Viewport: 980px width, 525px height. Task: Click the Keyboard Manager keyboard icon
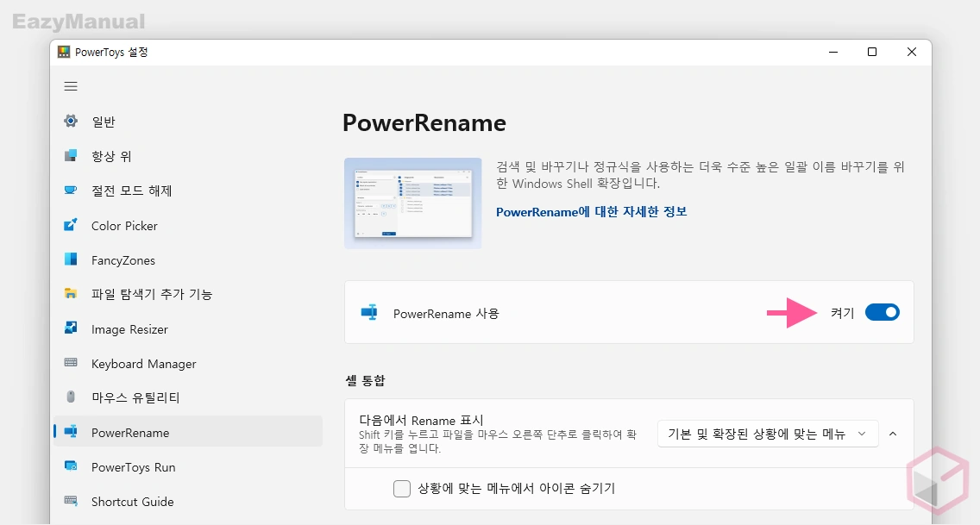pyautogui.click(x=71, y=363)
